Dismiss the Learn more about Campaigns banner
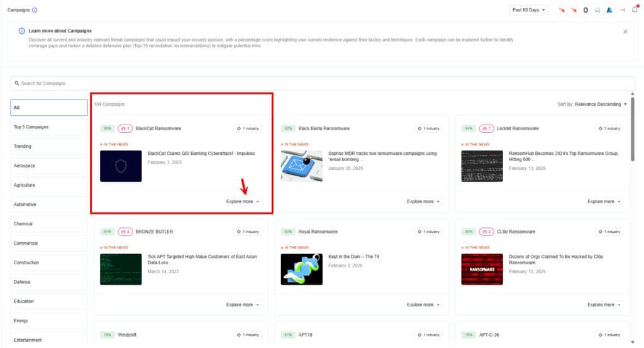Viewport: 644px width, 348px height. tap(625, 31)
